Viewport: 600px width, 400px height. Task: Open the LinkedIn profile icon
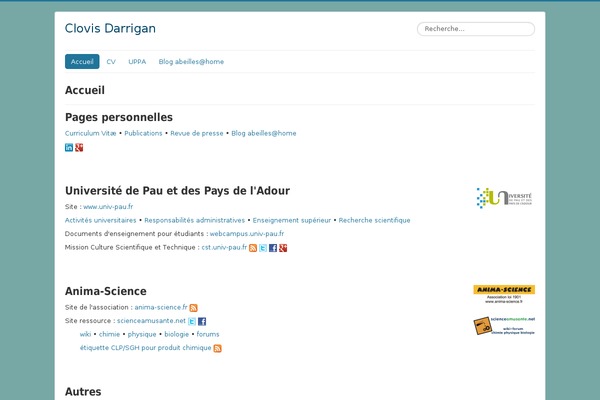point(69,147)
